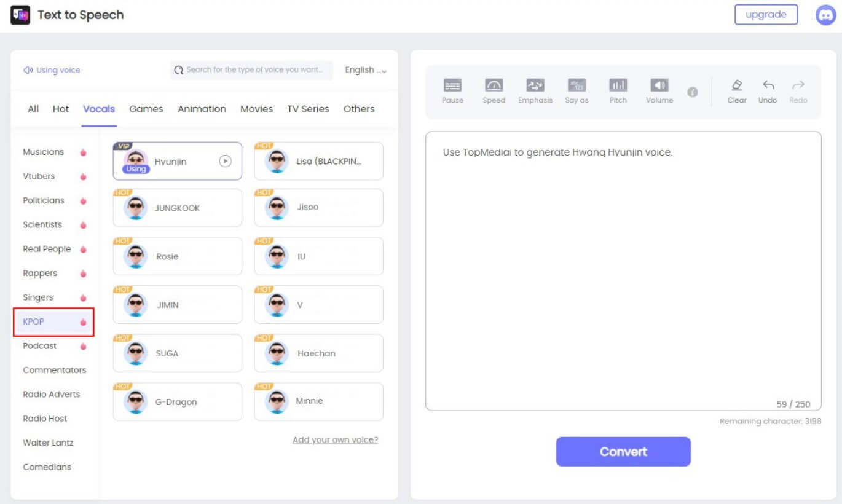This screenshot has height=504, width=842.
Task: Clear the text with the eraser icon
Action: 737,85
